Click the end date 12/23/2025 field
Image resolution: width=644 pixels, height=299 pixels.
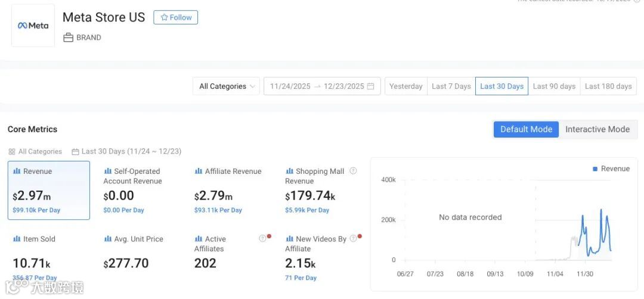(344, 86)
